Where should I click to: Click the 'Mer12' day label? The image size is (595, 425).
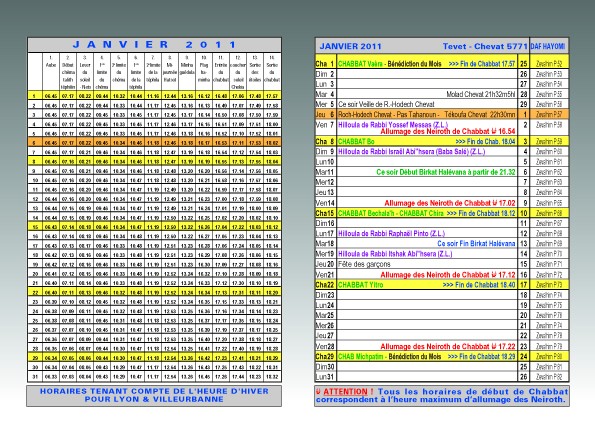tap(325, 182)
